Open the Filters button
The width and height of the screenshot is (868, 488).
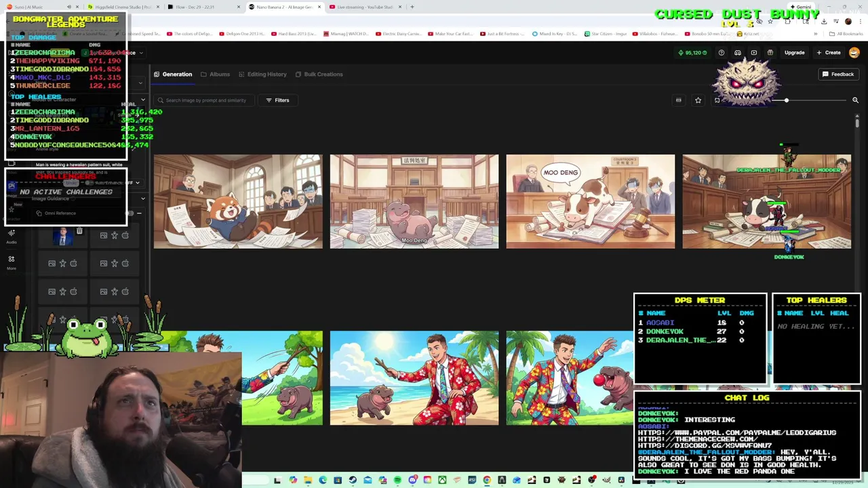[277, 100]
